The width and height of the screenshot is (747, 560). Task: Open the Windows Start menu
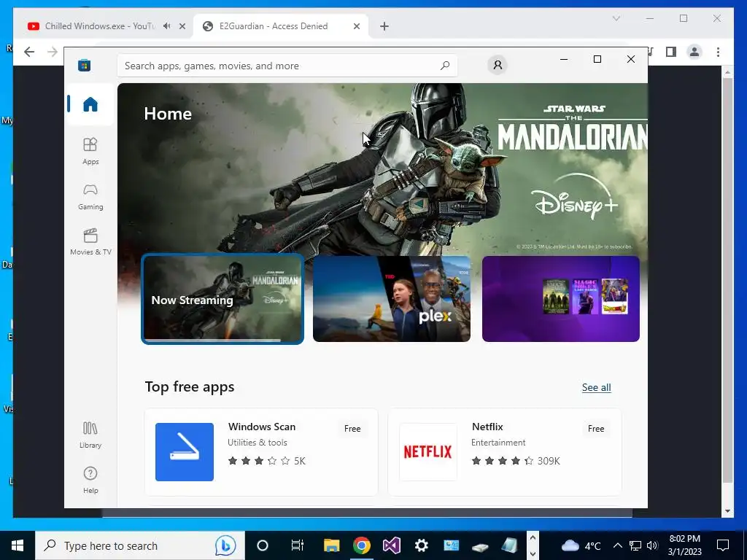pos(18,545)
